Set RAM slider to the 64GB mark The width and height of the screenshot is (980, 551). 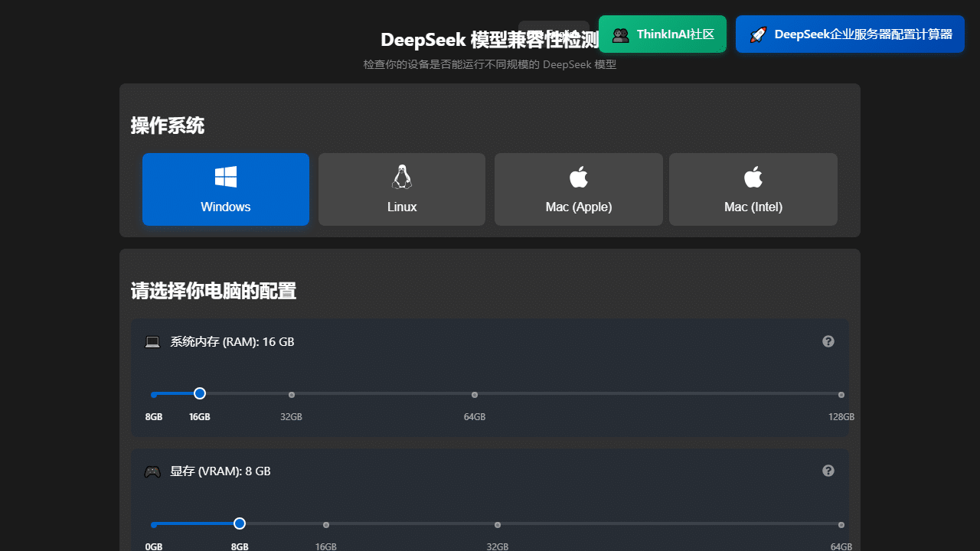[475, 395]
